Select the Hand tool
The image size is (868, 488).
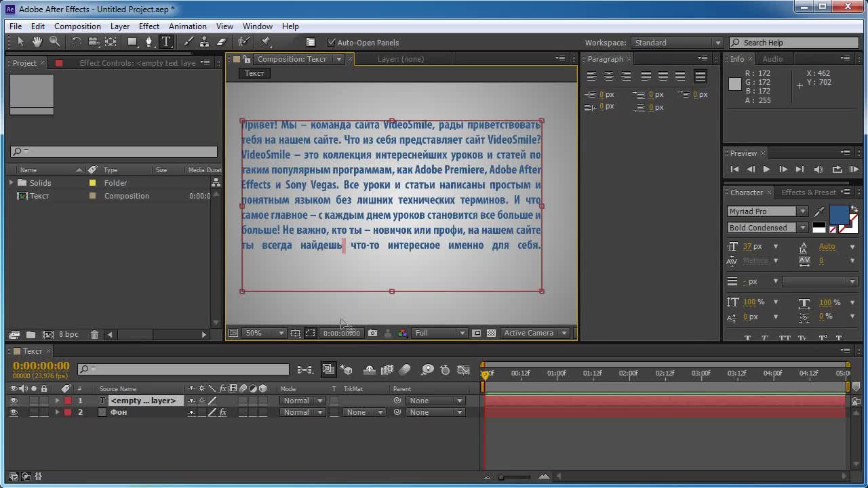point(37,42)
